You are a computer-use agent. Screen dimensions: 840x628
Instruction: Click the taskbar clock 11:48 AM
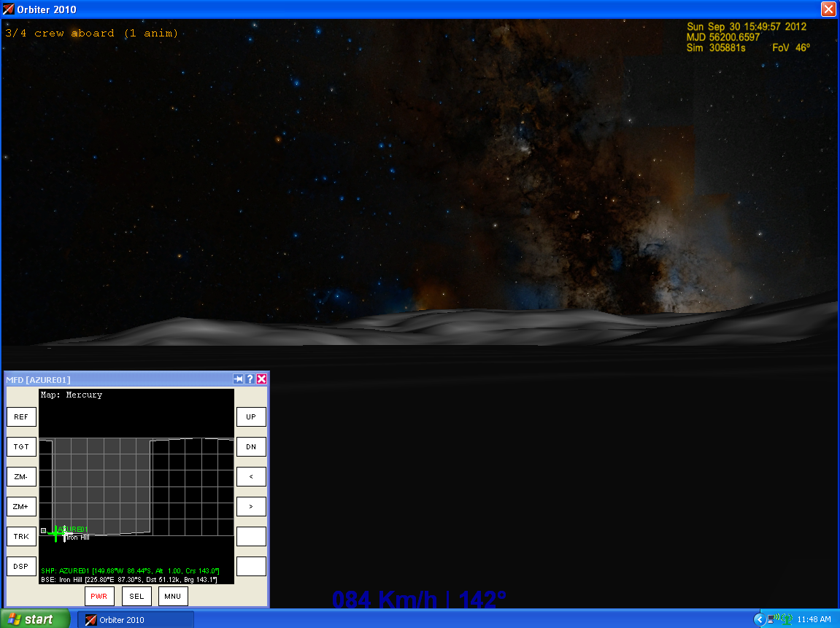point(814,619)
